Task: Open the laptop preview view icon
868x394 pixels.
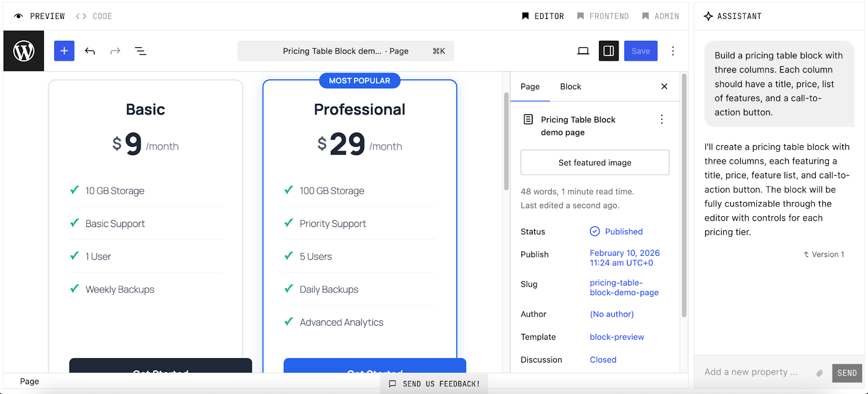Action: point(583,51)
